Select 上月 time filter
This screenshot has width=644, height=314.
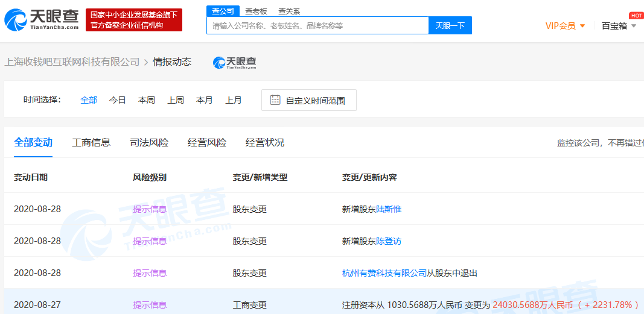click(x=234, y=100)
